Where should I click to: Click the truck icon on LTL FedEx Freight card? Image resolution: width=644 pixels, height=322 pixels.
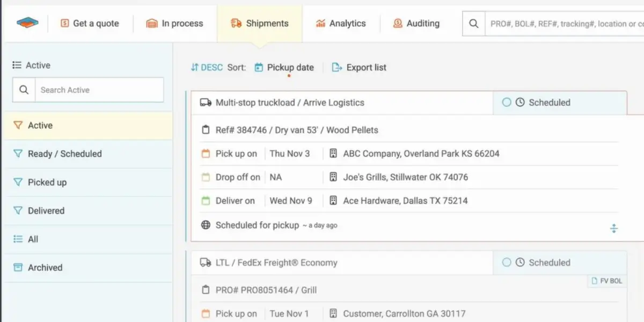tap(206, 262)
